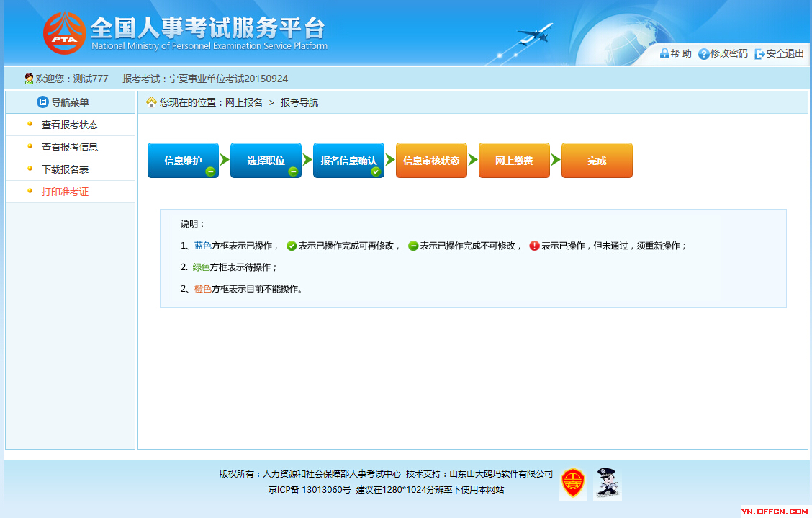Viewport: 812px width, 518px height.
Task: Click the home icon in breadcrumb
Action: pyautogui.click(x=151, y=102)
